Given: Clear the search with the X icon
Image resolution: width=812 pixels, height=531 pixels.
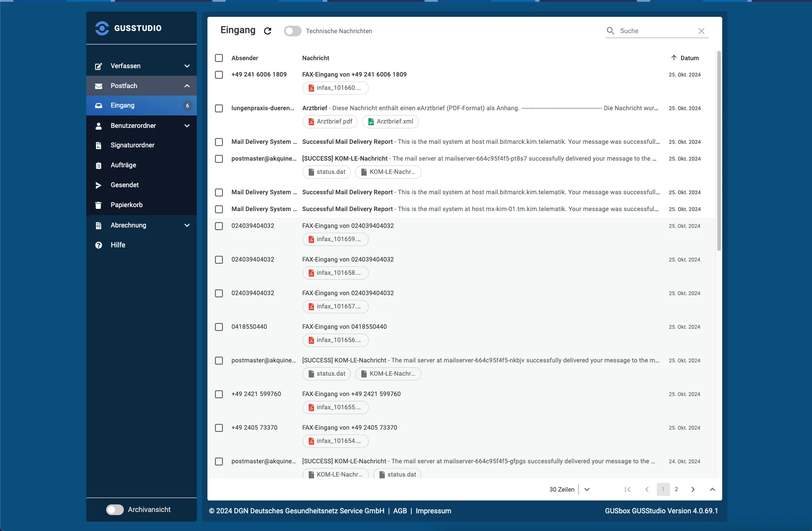Looking at the screenshot, I should [701, 31].
